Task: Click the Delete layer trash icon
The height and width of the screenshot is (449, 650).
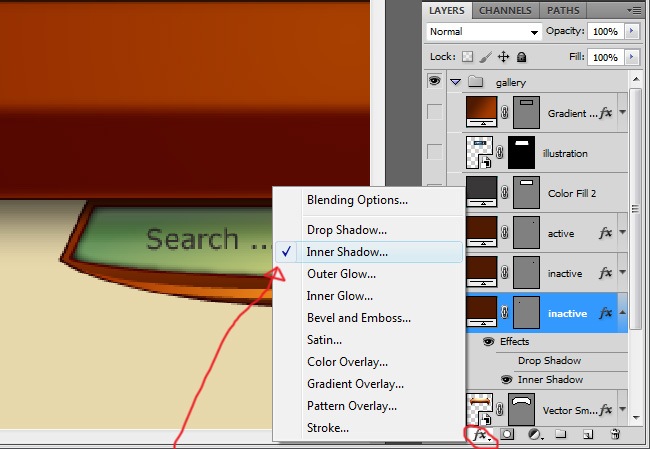Action: click(615, 435)
